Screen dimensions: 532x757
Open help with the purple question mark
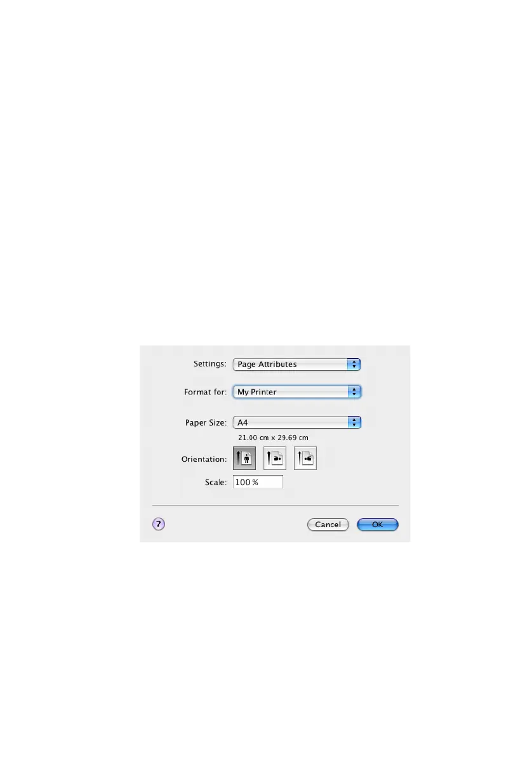pos(158,524)
